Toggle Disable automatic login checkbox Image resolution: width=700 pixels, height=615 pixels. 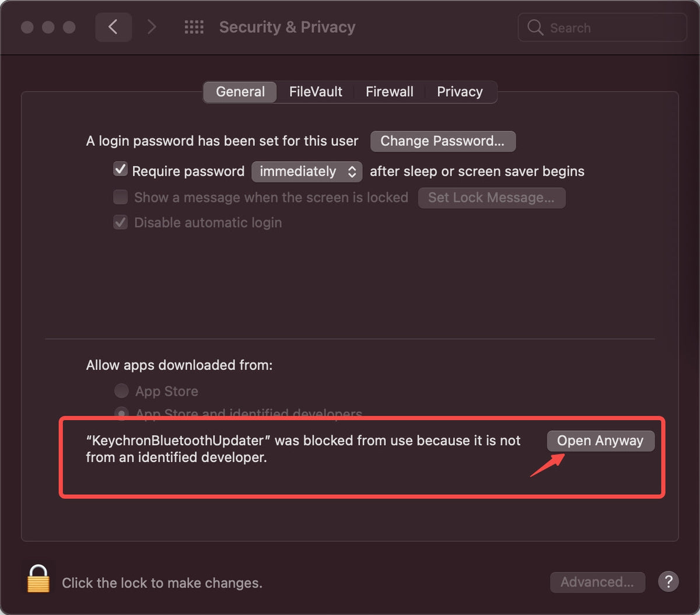coord(120,222)
